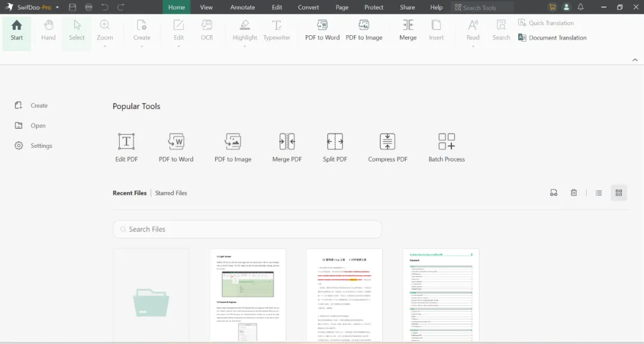Open the shopping cart icon
The height and width of the screenshot is (344, 644).
(552, 7)
